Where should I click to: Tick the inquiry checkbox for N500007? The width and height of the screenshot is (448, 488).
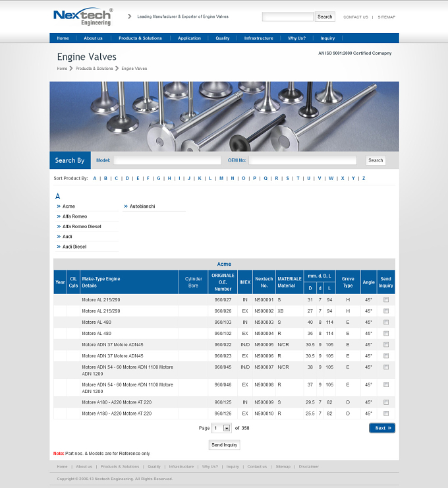(x=386, y=367)
